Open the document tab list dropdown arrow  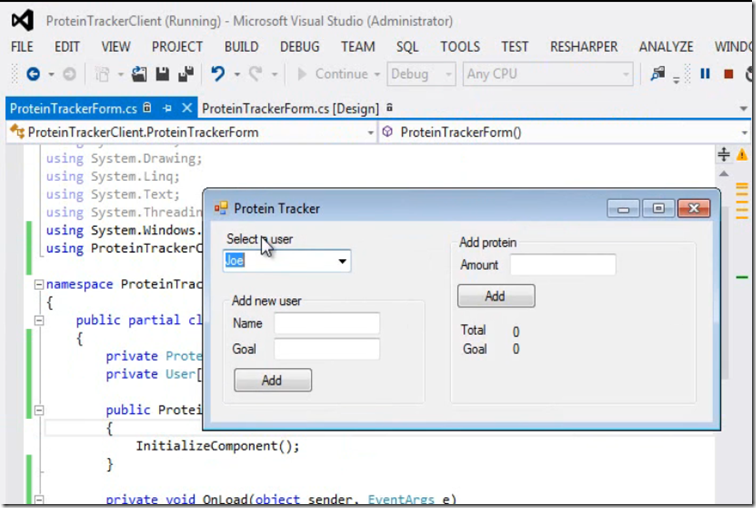pyautogui.click(x=743, y=109)
